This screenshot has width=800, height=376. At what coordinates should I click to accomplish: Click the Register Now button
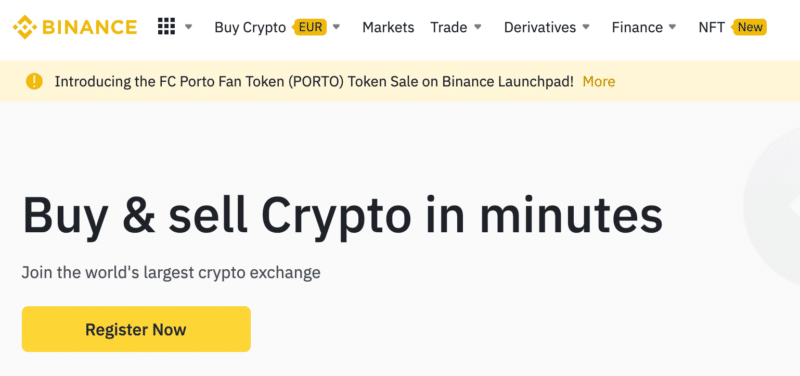136,329
